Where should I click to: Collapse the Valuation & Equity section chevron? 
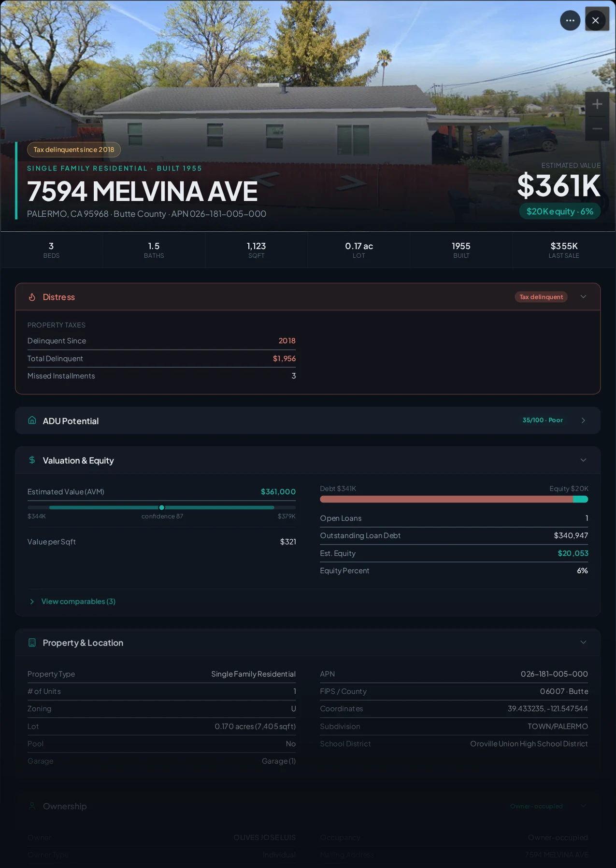[x=583, y=460]
